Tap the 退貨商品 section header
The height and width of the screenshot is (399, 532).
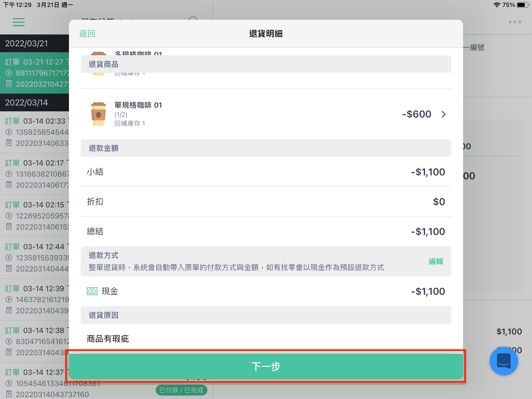pos(266,64)
